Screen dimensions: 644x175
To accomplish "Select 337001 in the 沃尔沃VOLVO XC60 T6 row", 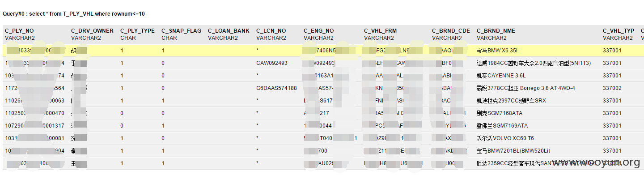I will tap(612, 138).
